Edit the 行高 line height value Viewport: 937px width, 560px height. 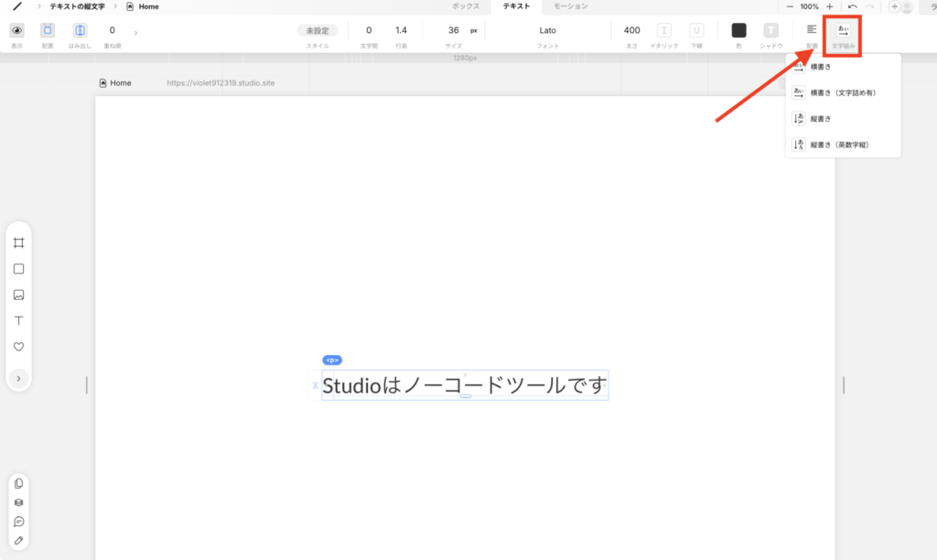401,30
